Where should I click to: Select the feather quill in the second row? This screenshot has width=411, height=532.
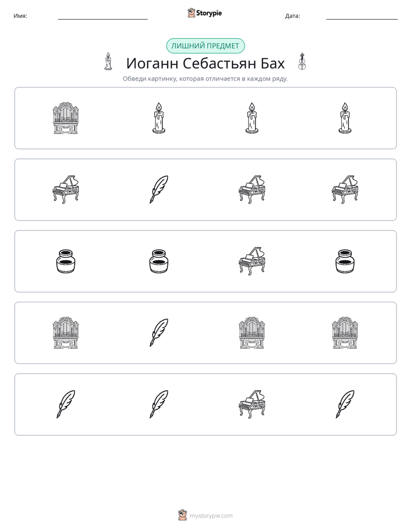(159, 189)
